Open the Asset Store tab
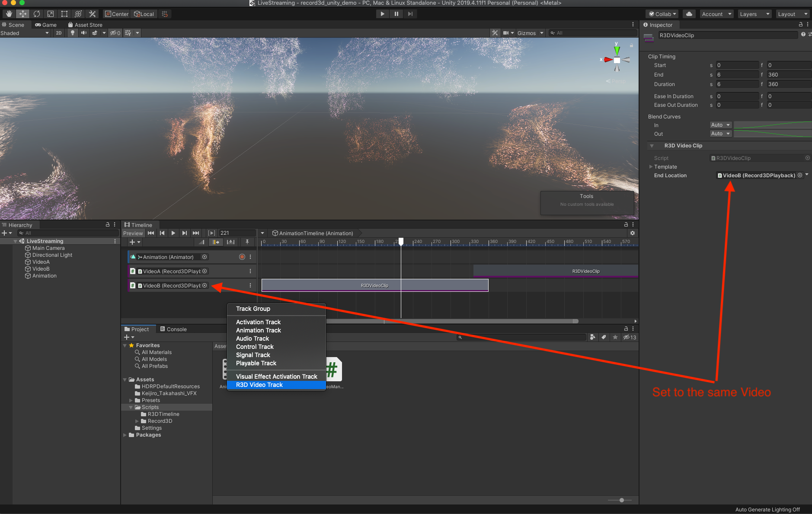The width and height of the screenshot is (812, 514). point(85,25)
